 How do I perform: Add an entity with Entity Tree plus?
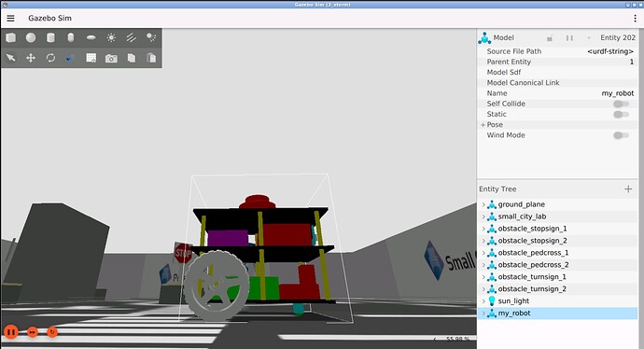tap(628, 188)
